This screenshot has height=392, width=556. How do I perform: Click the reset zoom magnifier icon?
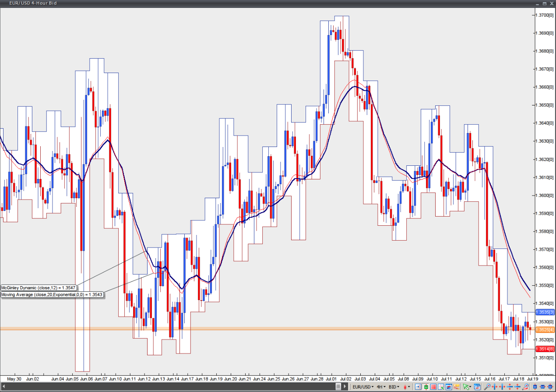(x=525, y=387)
